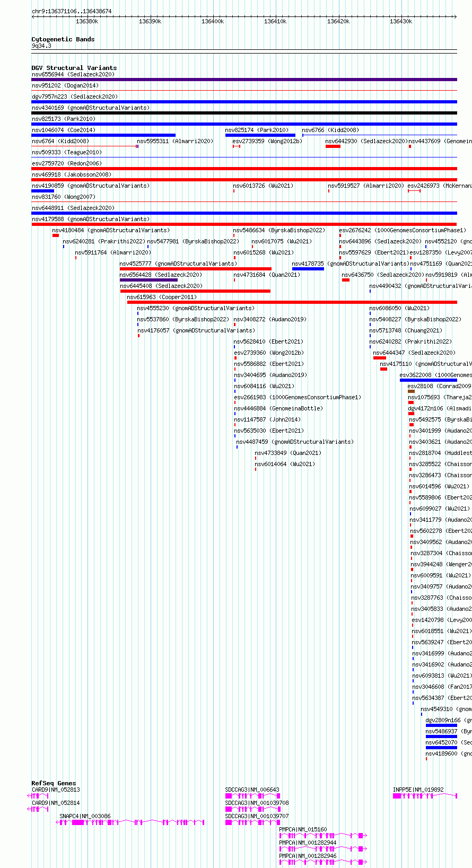The height and width of the screenshot is (868, 472).
Task: Select dgv7957n223 (Sedlazeck2020) variant label
Action: (x=75, y=97)
